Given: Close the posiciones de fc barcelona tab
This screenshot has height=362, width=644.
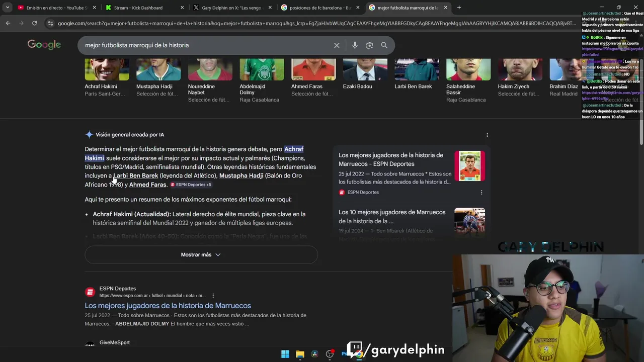Looking at the screenshot, I should (x=358, y=8).
